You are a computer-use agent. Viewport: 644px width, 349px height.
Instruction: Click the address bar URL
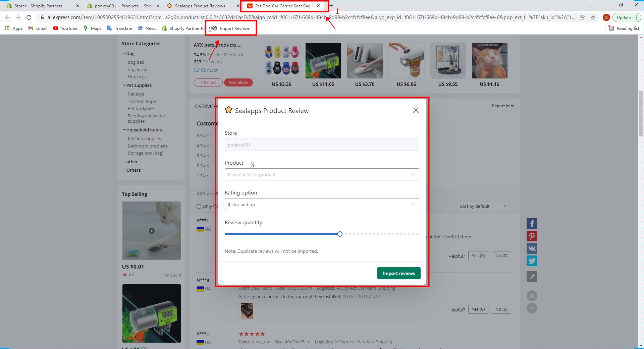coord(311,17)
